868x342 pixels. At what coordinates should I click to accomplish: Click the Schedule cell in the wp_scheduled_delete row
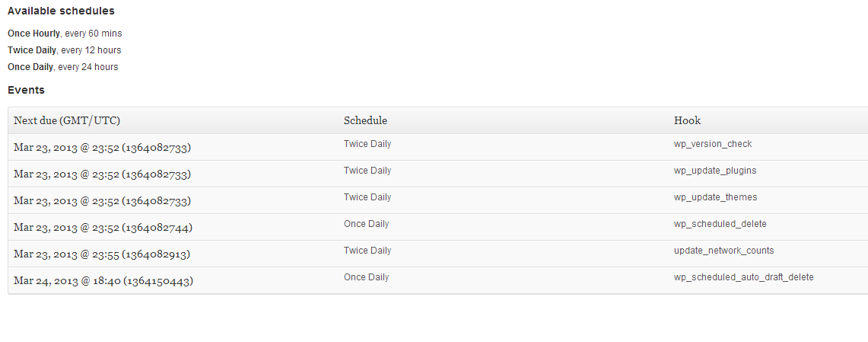[x=366, y=224]
